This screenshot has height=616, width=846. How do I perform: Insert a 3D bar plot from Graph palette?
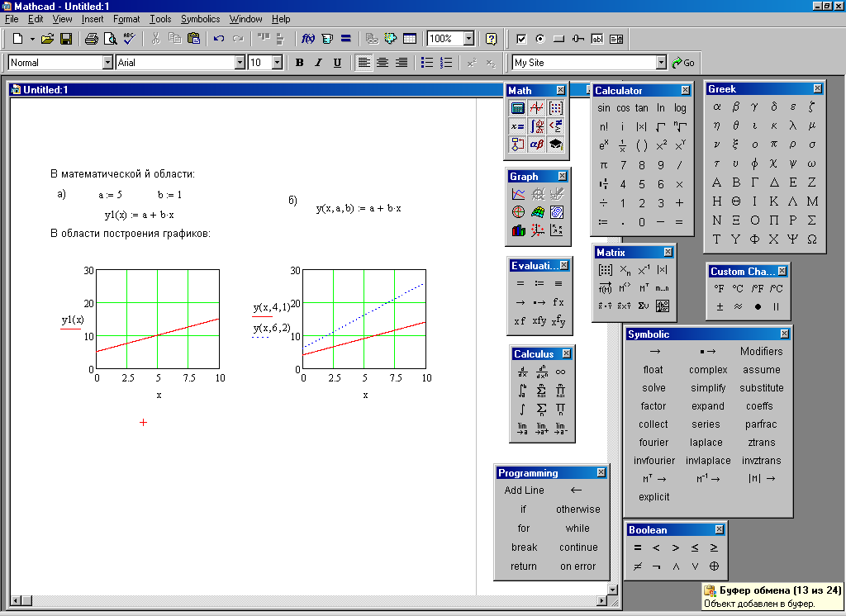519,230
